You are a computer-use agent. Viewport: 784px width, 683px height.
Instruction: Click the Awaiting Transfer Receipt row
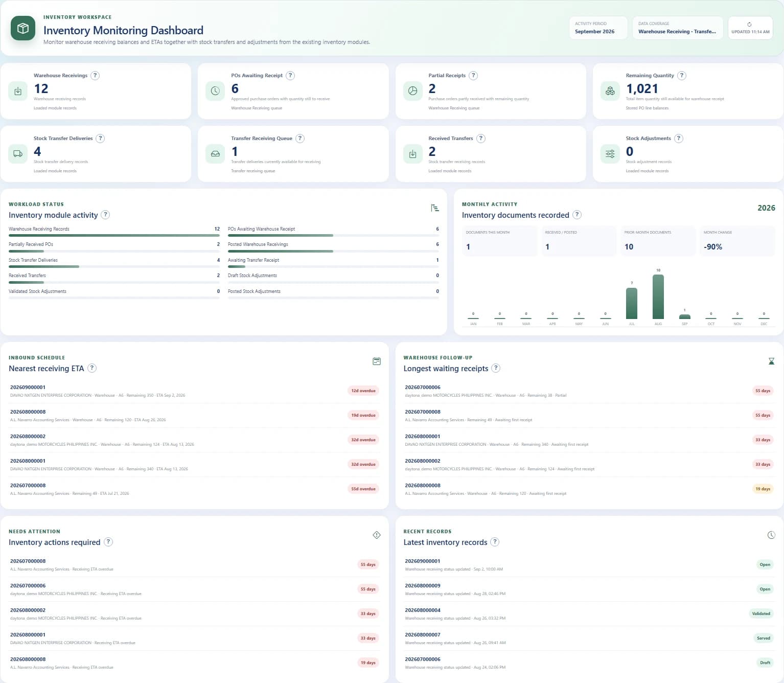333,263
